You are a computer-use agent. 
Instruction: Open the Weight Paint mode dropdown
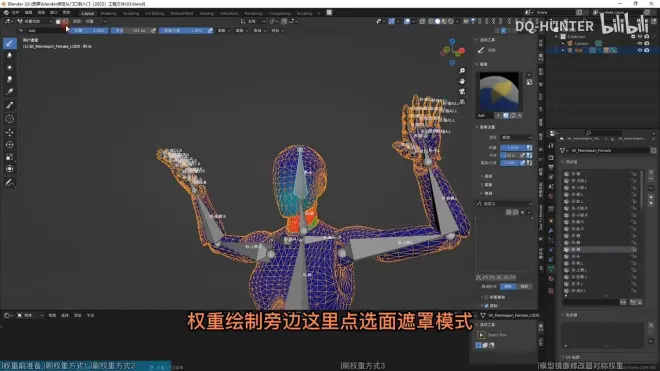(x=35, y=21)
